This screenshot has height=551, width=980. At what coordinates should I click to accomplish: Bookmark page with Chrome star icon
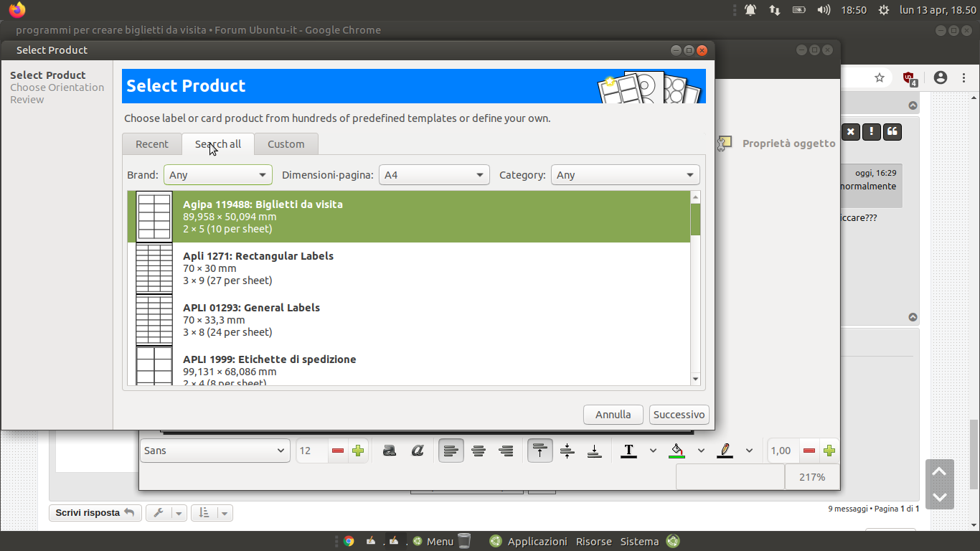point(880,77)
